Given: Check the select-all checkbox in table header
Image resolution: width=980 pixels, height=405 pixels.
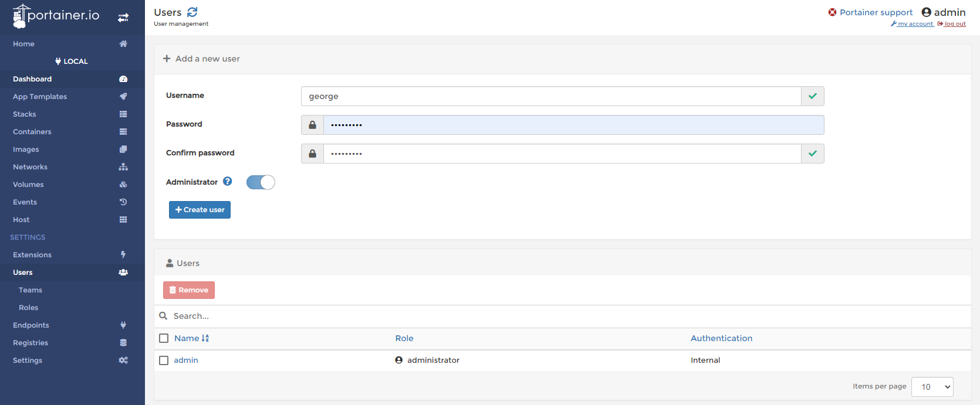Looking at the screenshot, I should tap(164, 338).
